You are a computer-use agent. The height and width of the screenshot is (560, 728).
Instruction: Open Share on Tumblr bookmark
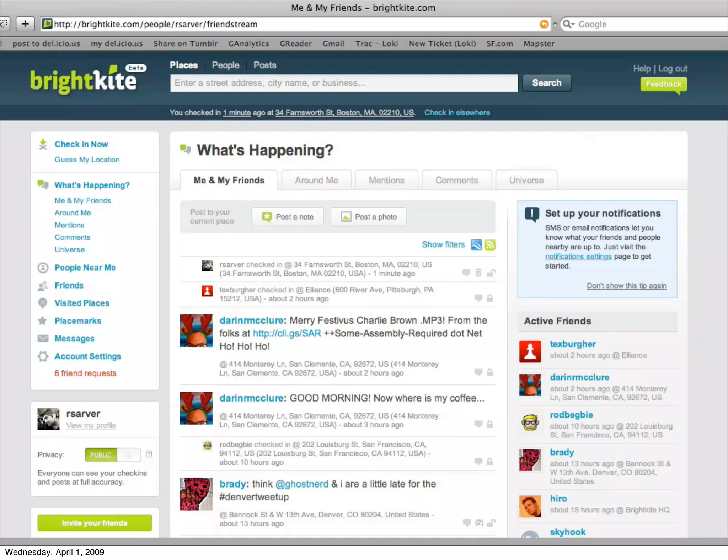[x=185, y=43]
